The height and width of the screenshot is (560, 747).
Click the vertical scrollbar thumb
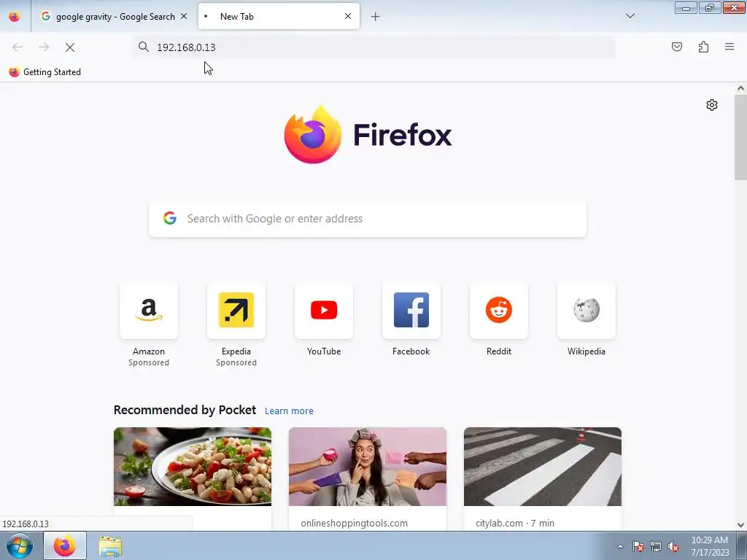pos(740,137)
